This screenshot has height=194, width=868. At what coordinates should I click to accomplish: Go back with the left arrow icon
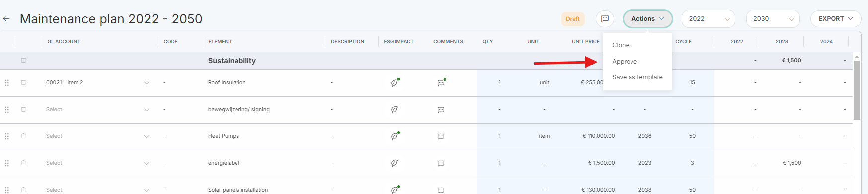pyautogui.click(x=6, y=19)
